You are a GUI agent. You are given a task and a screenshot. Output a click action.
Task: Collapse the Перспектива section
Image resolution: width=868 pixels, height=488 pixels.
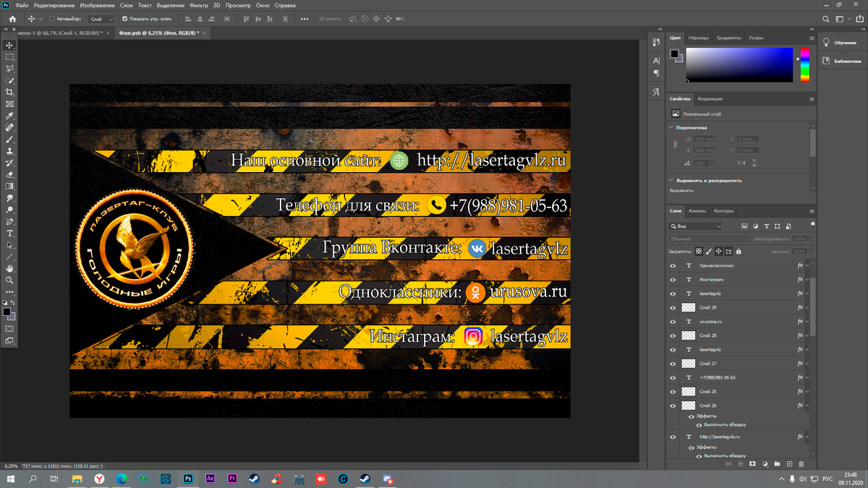[x=671, y=128]
